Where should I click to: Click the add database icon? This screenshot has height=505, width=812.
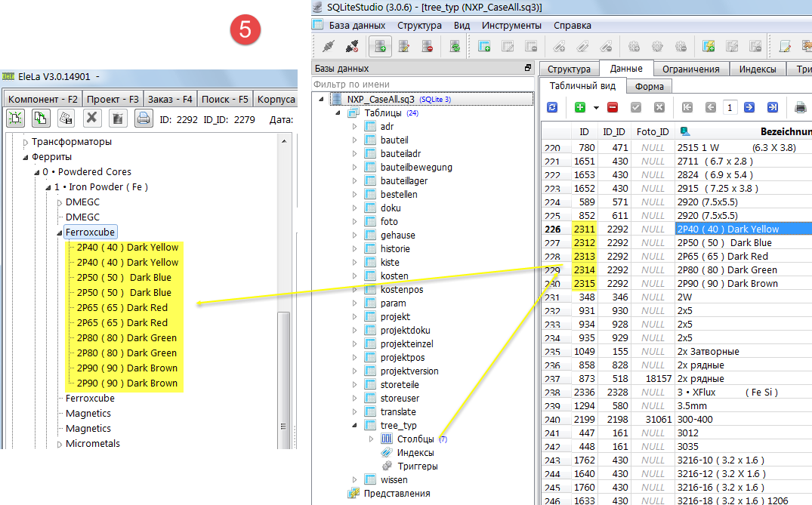(380, 47)
